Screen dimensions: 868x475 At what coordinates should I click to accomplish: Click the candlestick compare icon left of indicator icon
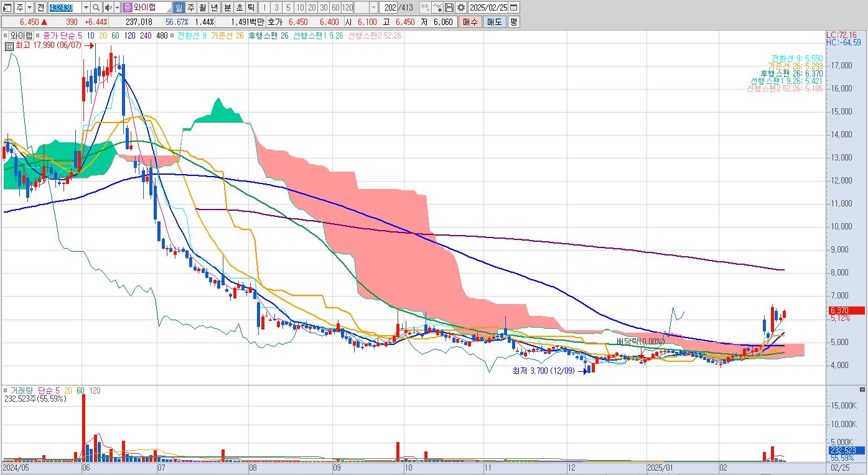pos(426,7)
